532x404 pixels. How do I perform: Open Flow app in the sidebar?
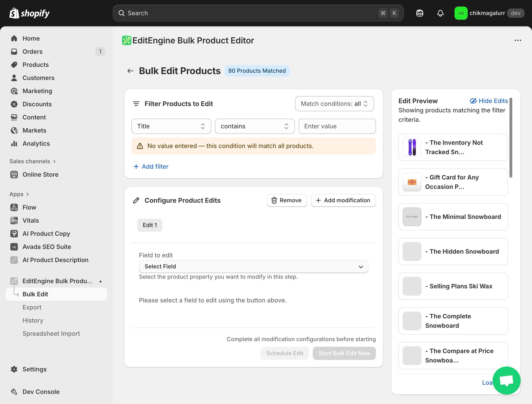pos(29,207)
